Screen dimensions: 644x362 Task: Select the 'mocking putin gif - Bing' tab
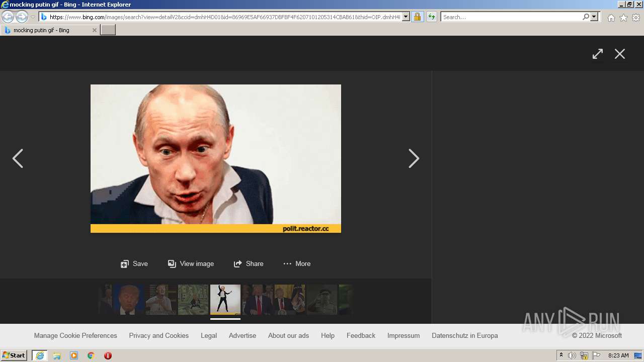pyautogui.click(x=50, y=30)
